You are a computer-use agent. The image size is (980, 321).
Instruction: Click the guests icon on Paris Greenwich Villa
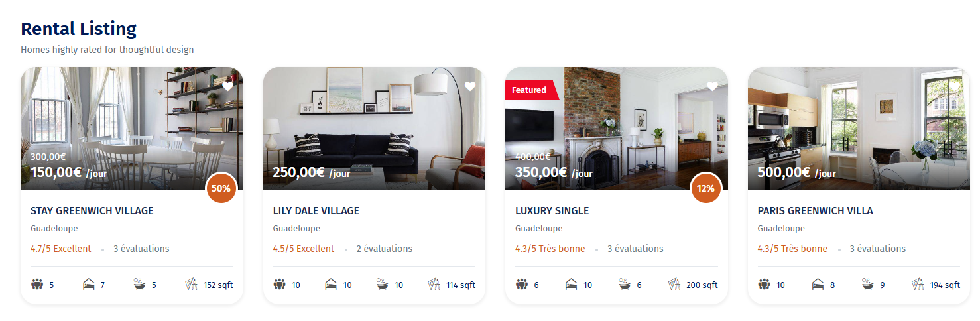tap(764, 285)
